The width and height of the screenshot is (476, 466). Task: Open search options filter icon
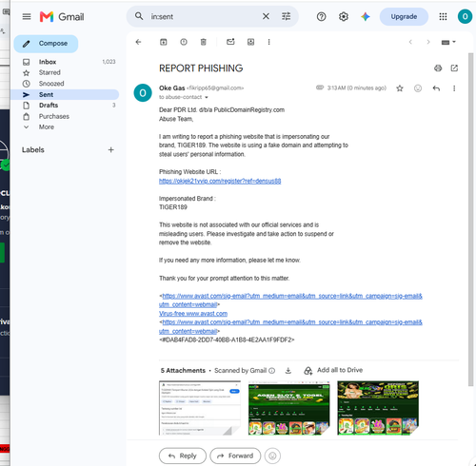pyautogui.click(x=286, y=16)
